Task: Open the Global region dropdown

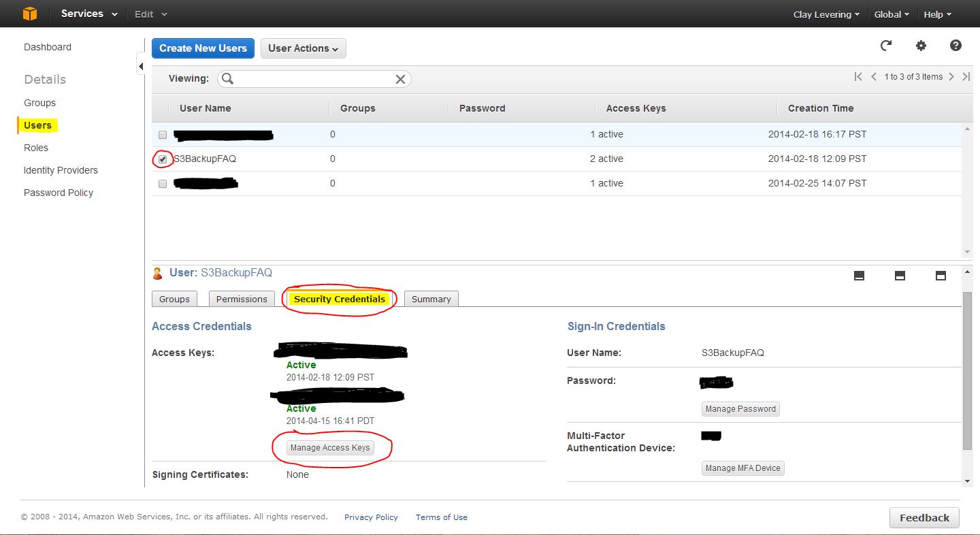Action: click(x=892, y=14)
